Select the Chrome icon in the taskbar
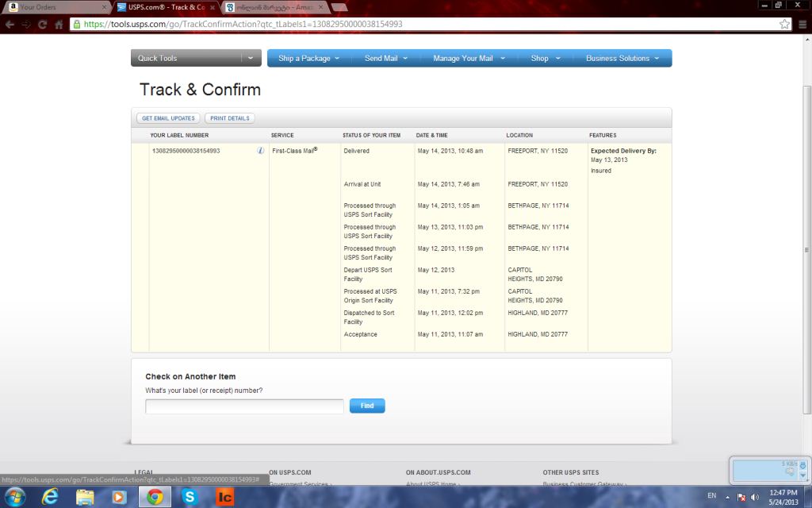 point(155,497)
